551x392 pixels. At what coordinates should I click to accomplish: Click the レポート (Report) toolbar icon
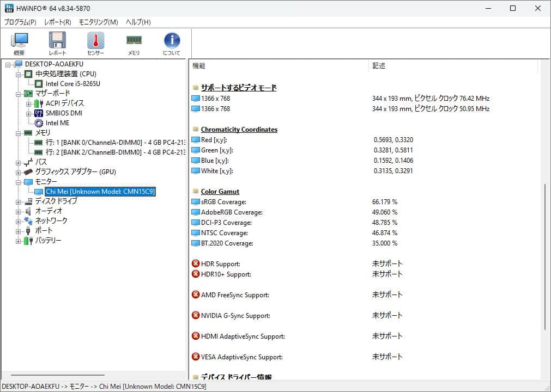(x=57, y=41)
